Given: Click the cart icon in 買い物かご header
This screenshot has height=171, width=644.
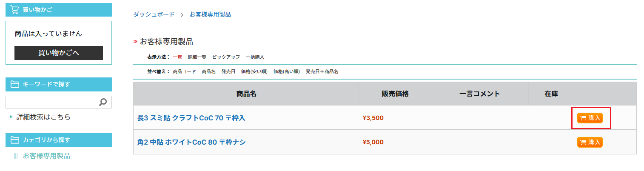Looking at the screenshot, I should pos(14,10).
